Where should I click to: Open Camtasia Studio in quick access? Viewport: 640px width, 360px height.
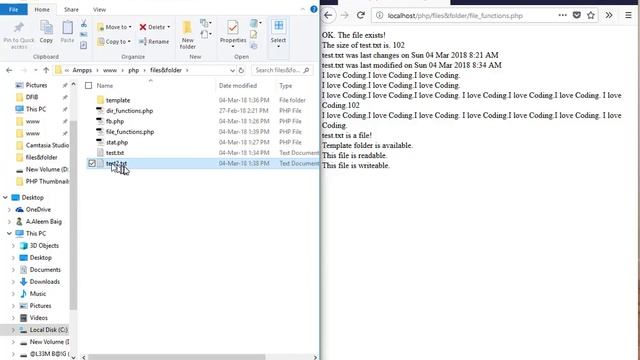coord(42,145)
